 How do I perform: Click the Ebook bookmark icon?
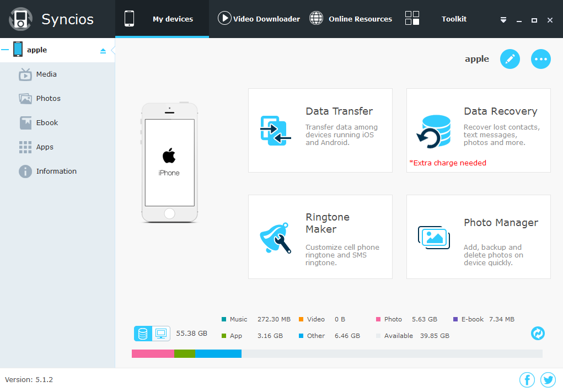pos(25,123)
